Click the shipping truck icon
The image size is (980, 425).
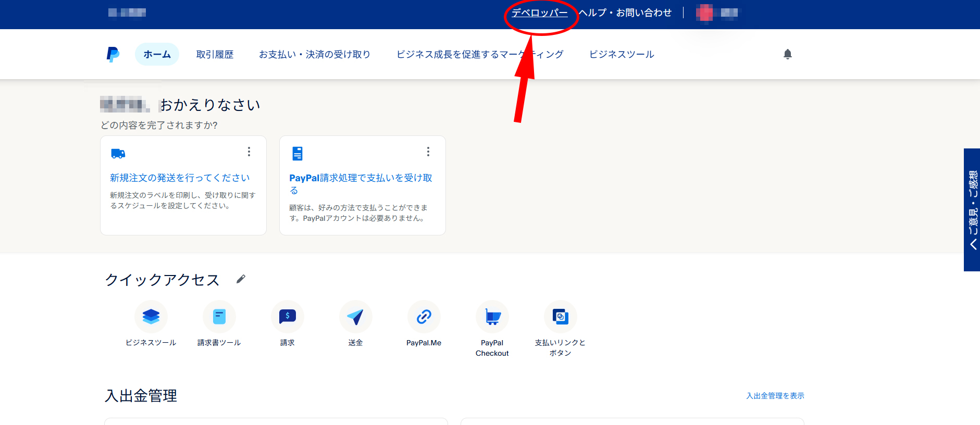tap(118, 154)
